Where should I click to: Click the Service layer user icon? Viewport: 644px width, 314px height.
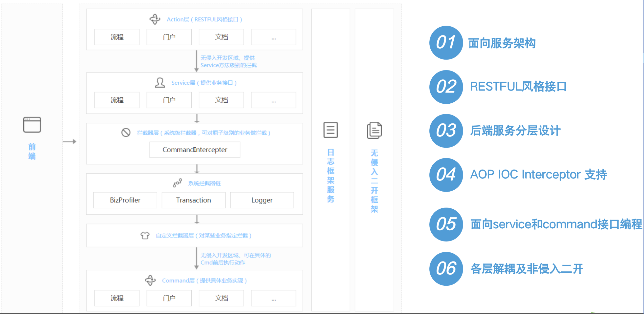click(160, 83)
